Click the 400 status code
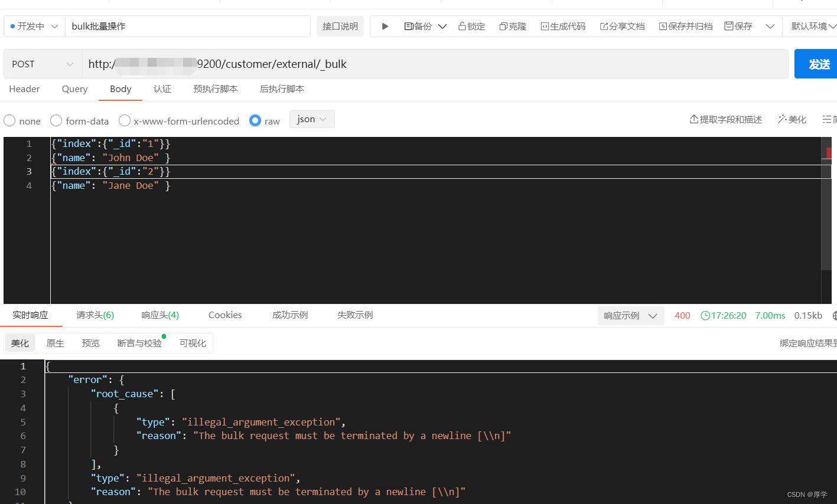The image size is (837, 504). [682, 316]
